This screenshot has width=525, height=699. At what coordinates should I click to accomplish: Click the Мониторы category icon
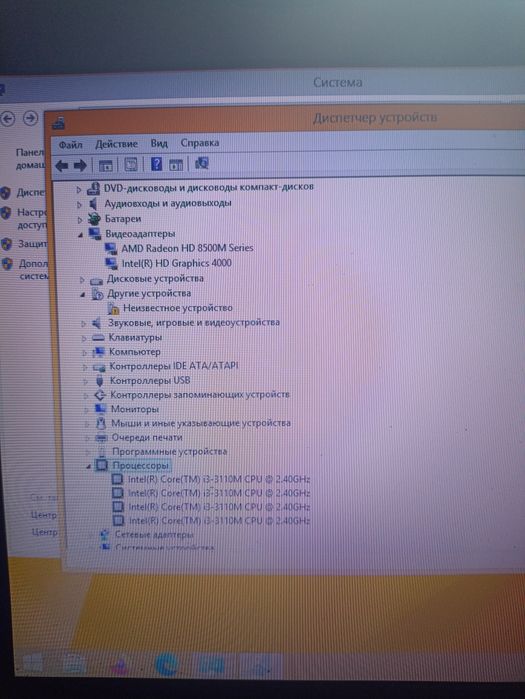click(x=101, y=409)
